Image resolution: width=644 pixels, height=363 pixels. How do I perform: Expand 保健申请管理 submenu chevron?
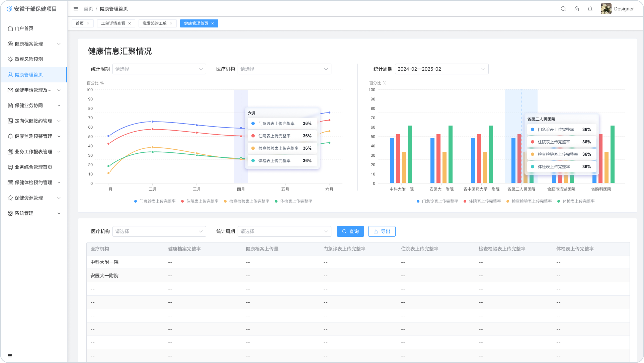click(x=59, y=90)
